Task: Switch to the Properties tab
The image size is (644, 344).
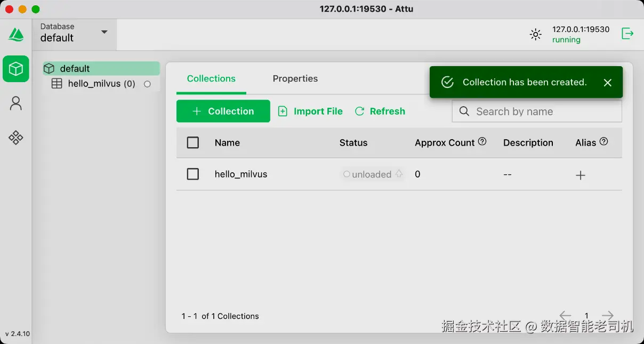Action: click(x=295, y=78)
